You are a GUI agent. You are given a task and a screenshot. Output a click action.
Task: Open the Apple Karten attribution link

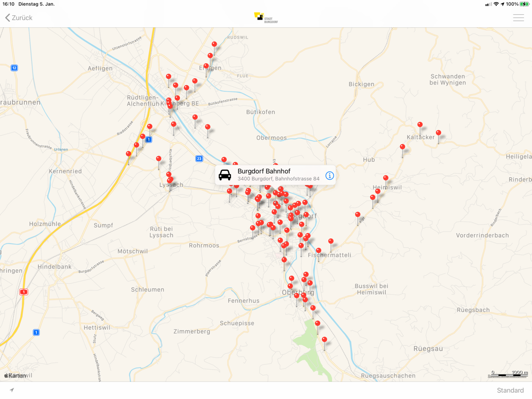pos(15,375)
